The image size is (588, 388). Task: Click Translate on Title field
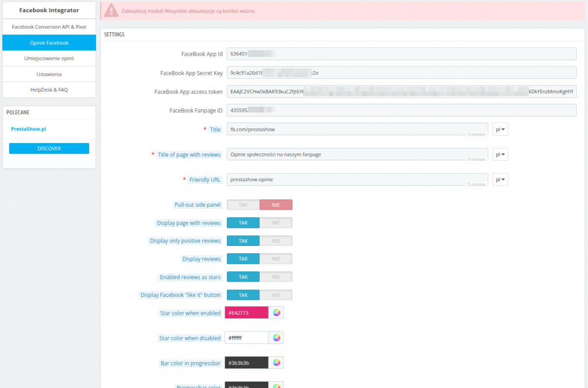(x=476, y=134)
